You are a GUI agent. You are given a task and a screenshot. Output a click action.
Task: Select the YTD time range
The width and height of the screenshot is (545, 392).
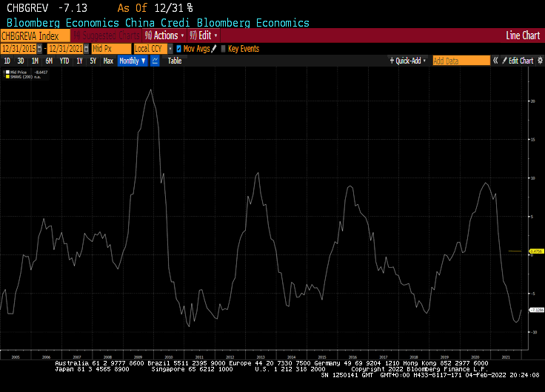click(64, 61)
